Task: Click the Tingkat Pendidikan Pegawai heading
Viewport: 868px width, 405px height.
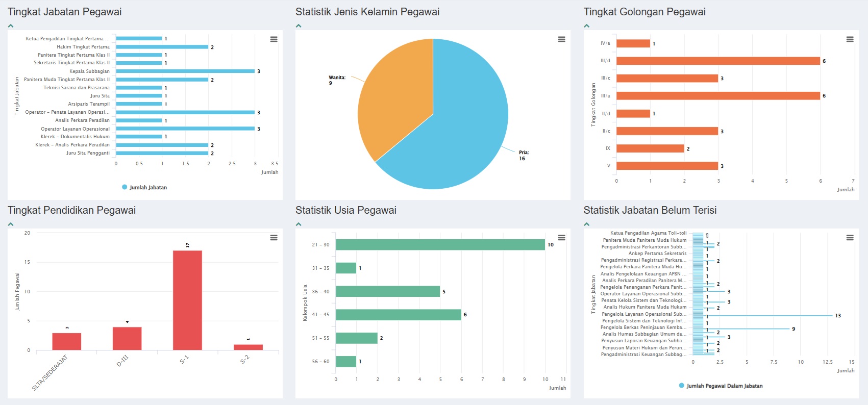Action: click(x=72, y=210)
